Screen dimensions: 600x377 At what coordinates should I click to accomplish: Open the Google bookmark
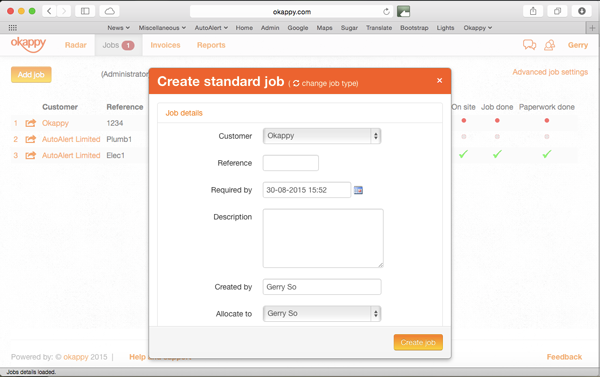(x=298, y=28)
